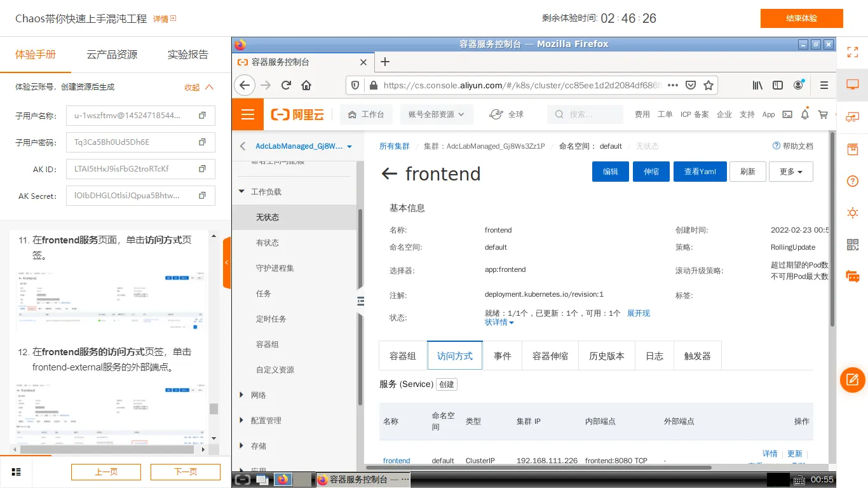Open 有状态 in sidebar
Viewport: 868px width, 488px height.
(x=268, y=243)
